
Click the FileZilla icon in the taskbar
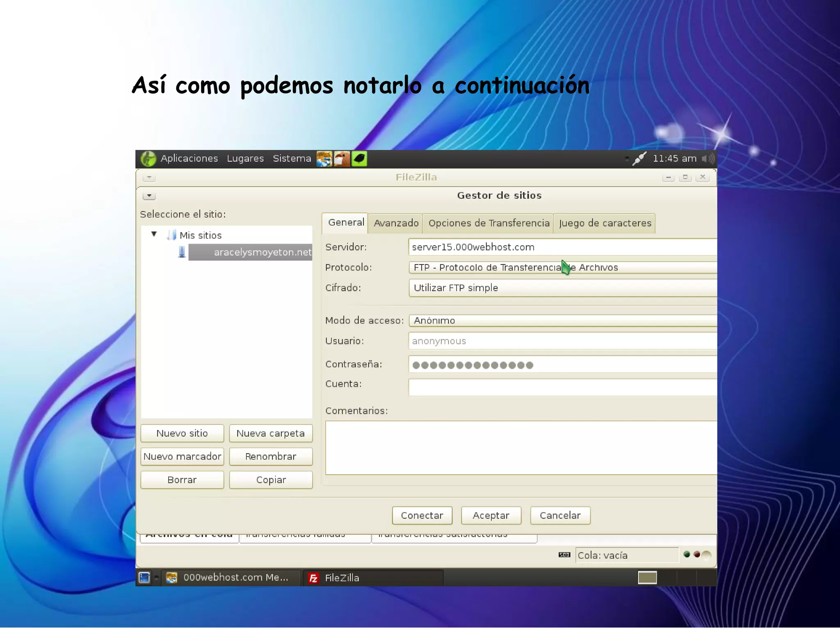(x=313, y=578)
